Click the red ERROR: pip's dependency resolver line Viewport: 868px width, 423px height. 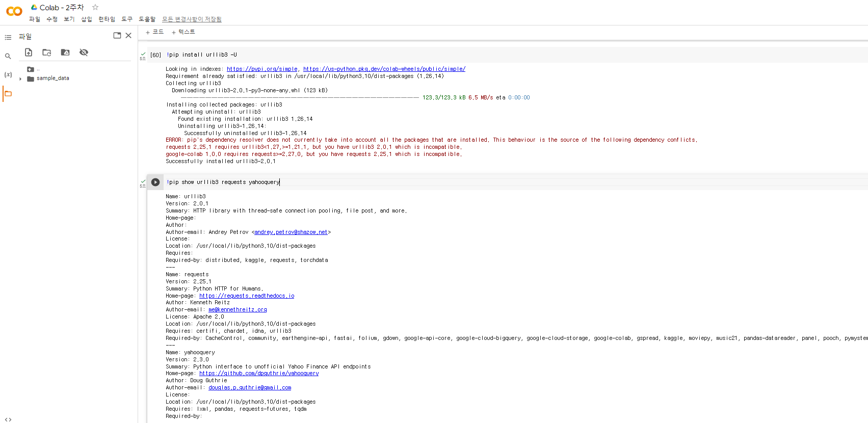[432, 140]
